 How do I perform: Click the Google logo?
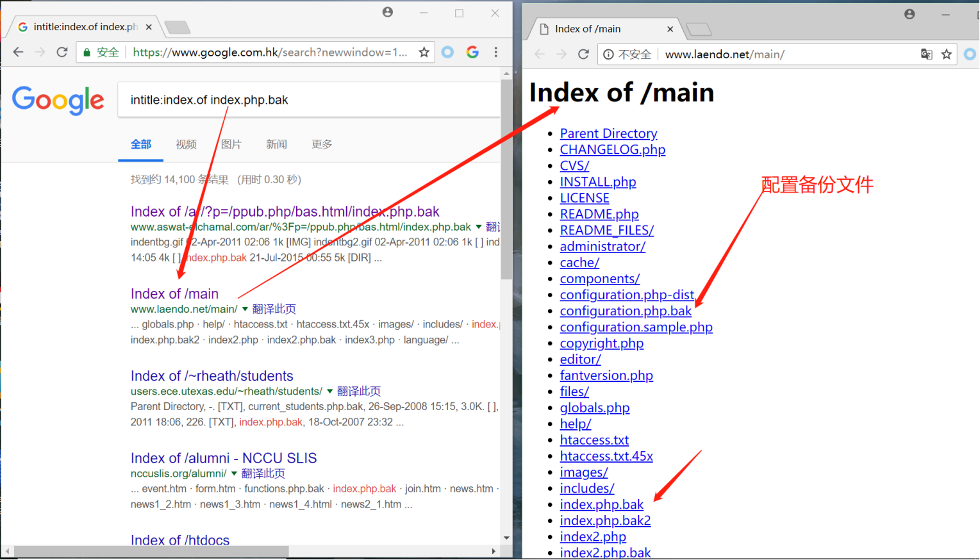coord(58,100)
